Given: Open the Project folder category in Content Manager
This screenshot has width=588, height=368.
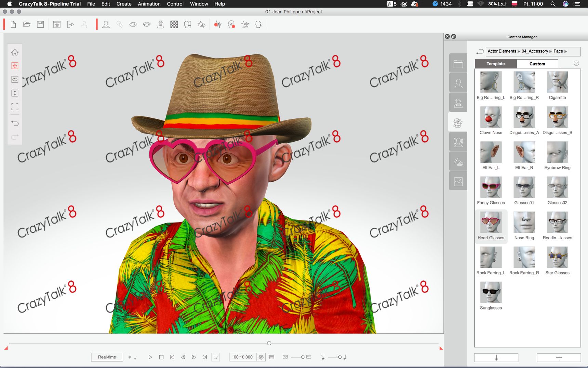Looking at the screenshot, I should point(458,63).
